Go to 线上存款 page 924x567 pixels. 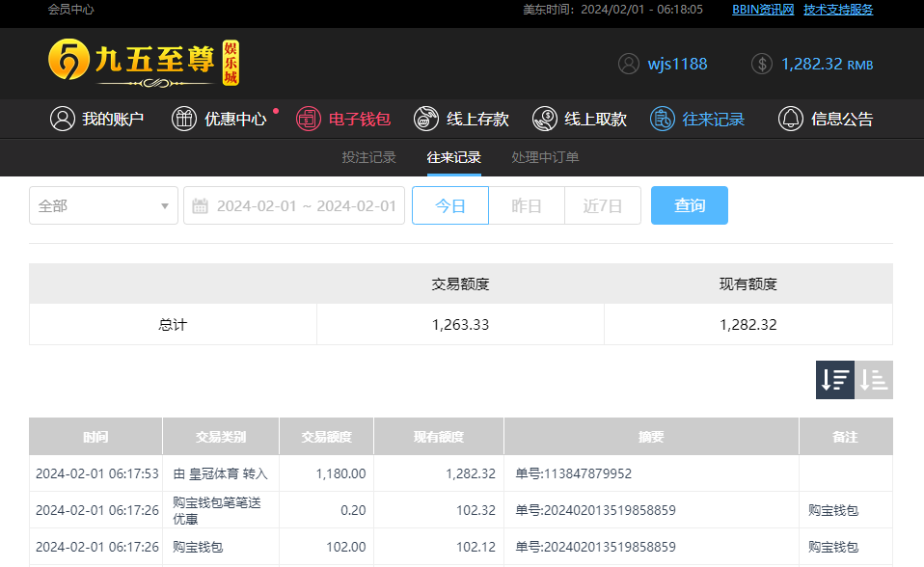click(x=461, y=119)
